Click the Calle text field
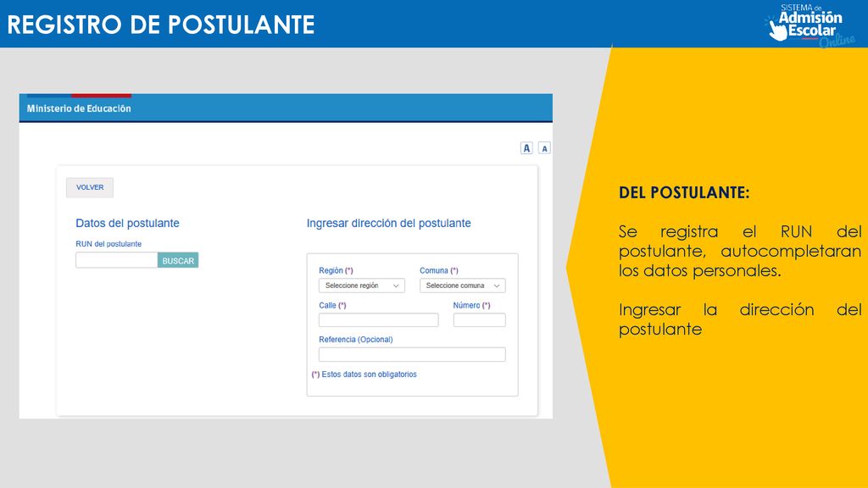868x488 pixels. coord(379,319)
